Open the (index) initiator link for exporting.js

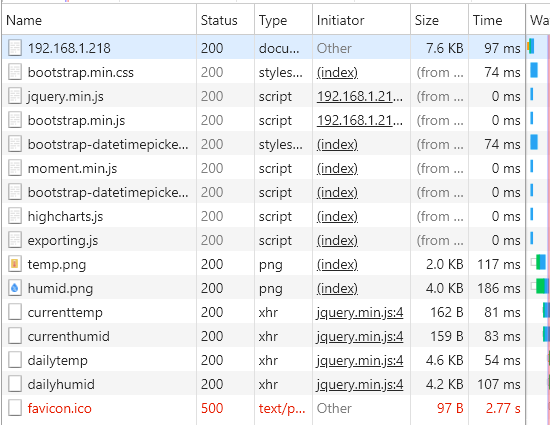coord(337,241)
